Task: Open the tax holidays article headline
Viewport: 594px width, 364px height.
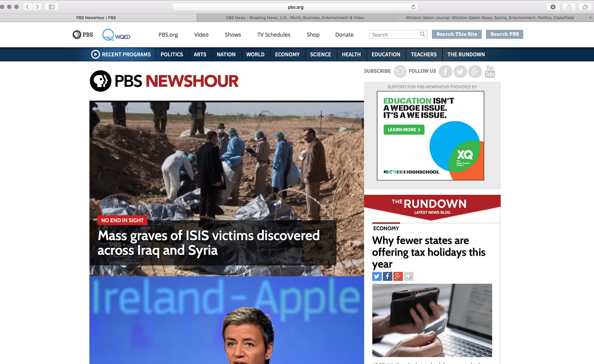Action: click(x=429, y=252)
